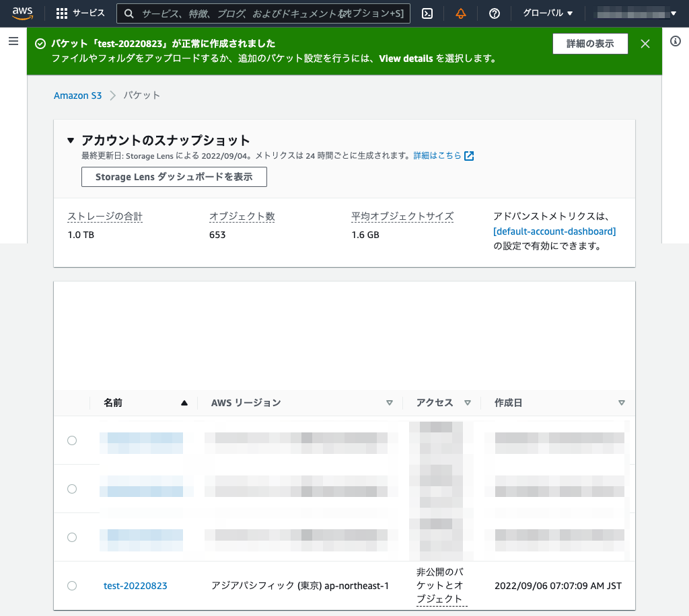This screenshot has width=689, height=616.
Task: Open the notifications bell
Action: [460, 13]
